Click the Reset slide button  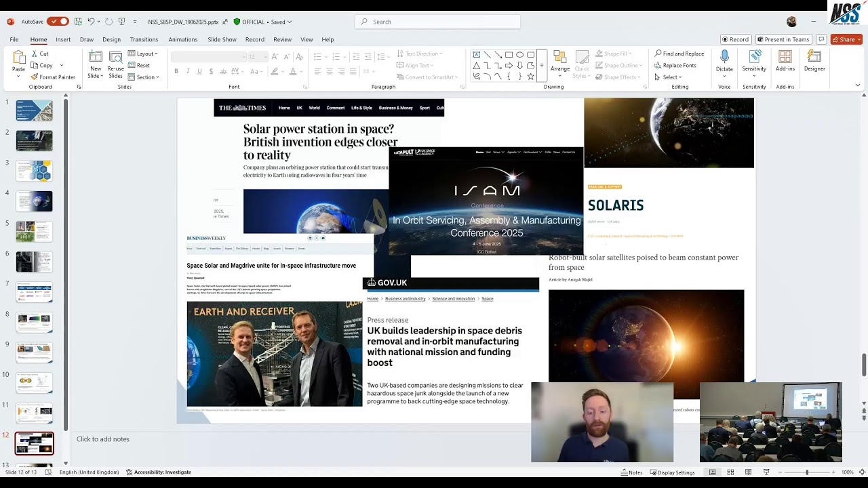(139, 65)
